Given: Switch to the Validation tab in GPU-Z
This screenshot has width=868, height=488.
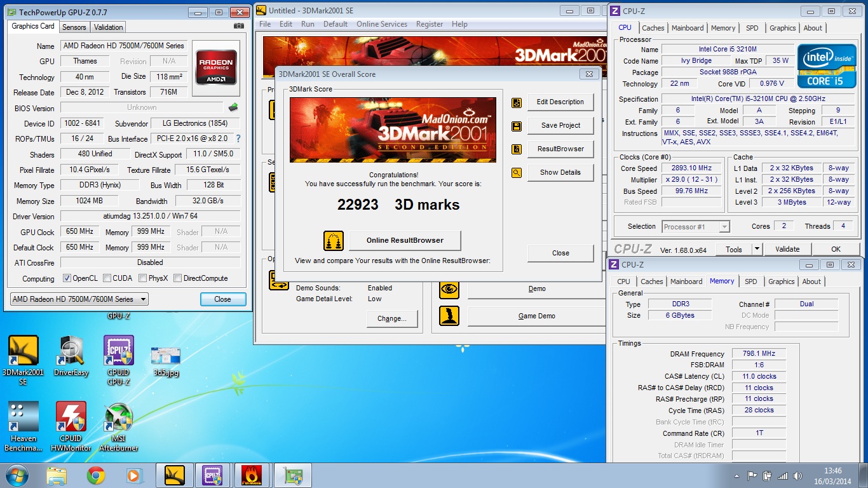Looking at the screenshot, I should coord(109,27).
